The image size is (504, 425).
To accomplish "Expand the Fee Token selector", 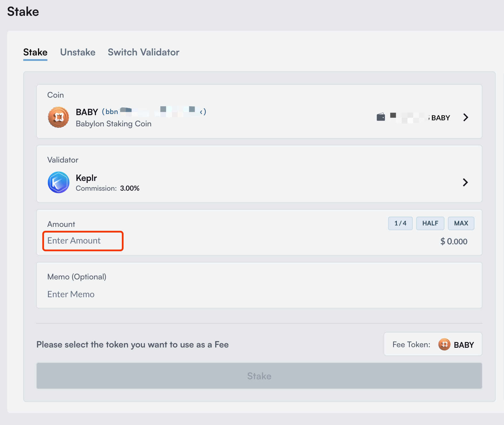I will click(x=432, y=344).
